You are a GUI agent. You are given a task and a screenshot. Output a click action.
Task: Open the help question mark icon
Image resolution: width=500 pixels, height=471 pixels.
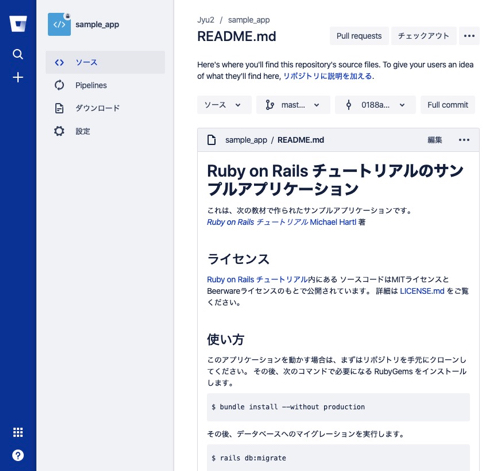[x=18, y=455]
